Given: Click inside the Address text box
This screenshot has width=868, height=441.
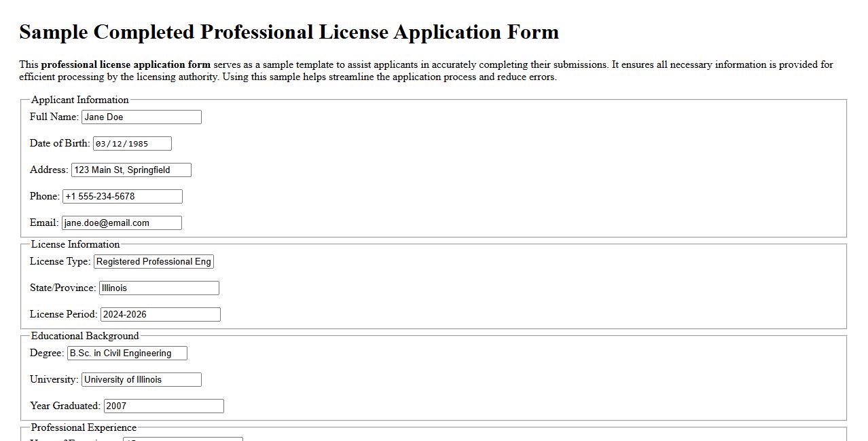Looking at the screenshot, I should 130,170.
